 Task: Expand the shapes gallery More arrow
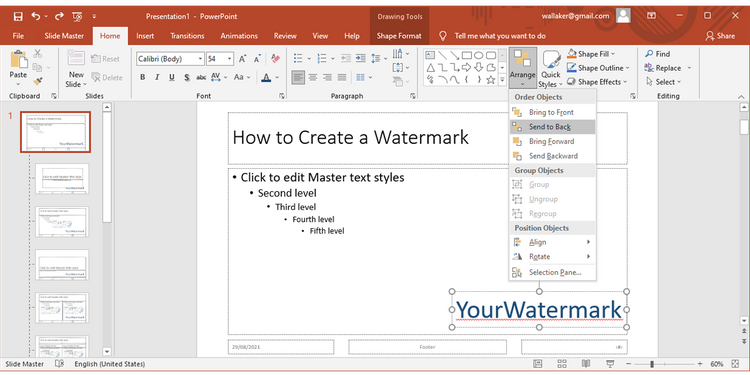[502, 80]
